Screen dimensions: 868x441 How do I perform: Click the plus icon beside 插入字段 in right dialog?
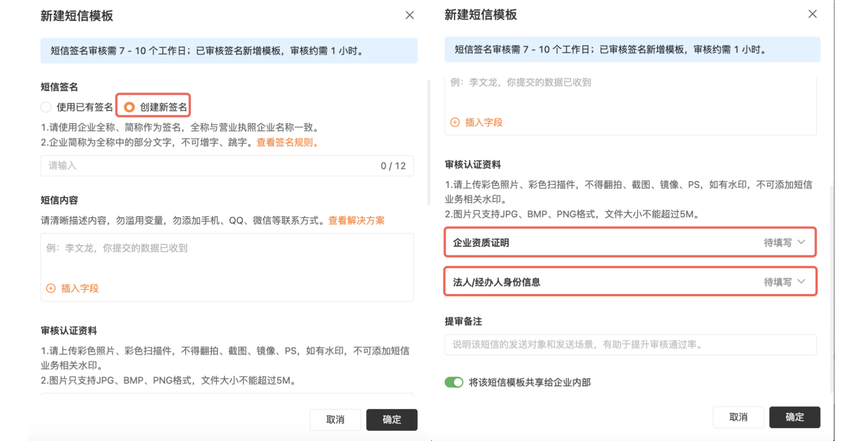[x=455, y=122]
